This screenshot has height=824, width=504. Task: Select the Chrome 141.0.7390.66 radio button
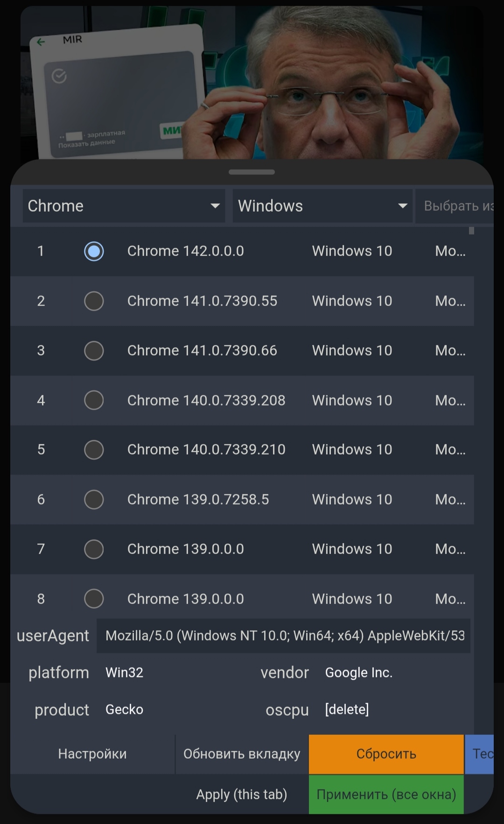[94, 350]
